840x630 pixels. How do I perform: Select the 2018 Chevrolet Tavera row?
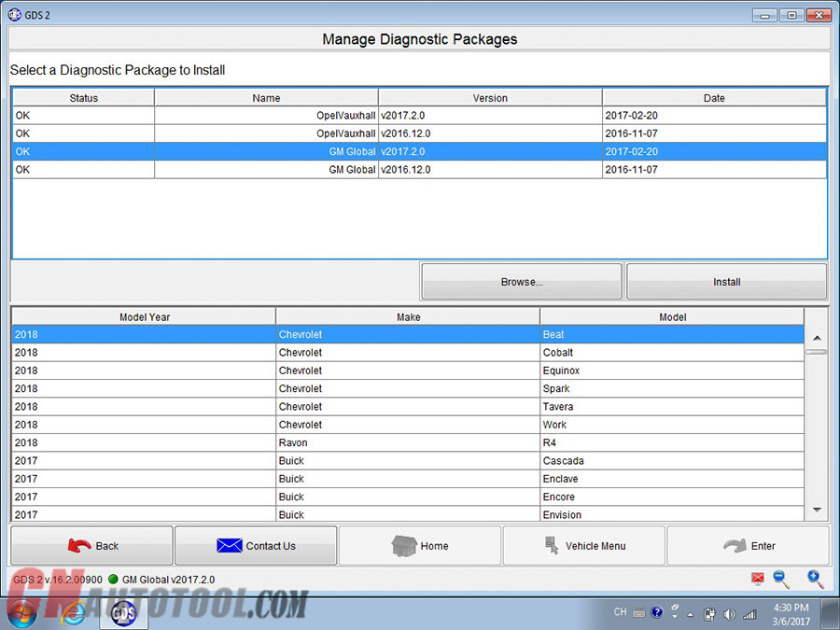408,407
